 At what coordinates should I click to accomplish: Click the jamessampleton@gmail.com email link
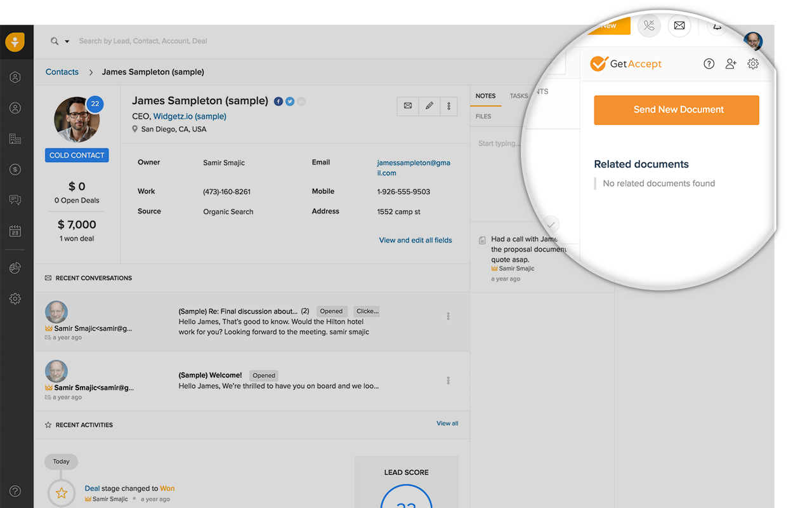[x=414, y=168]
